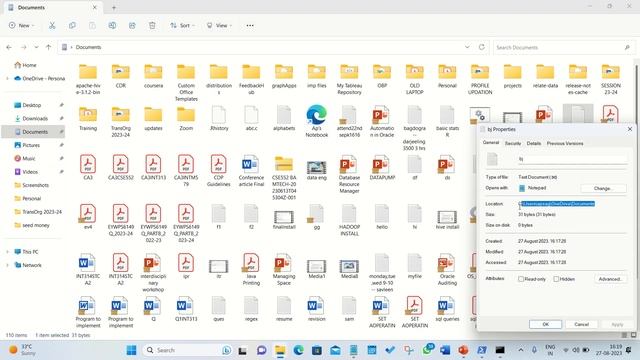The width and height of the screenshot is (640, 360).
Task: Go back with the Back arrow
Action: click(9, 47)
